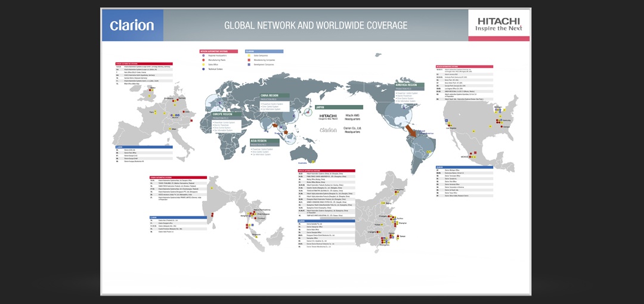
Task: Click the Mexico label on map
Action: pos(465,157)
